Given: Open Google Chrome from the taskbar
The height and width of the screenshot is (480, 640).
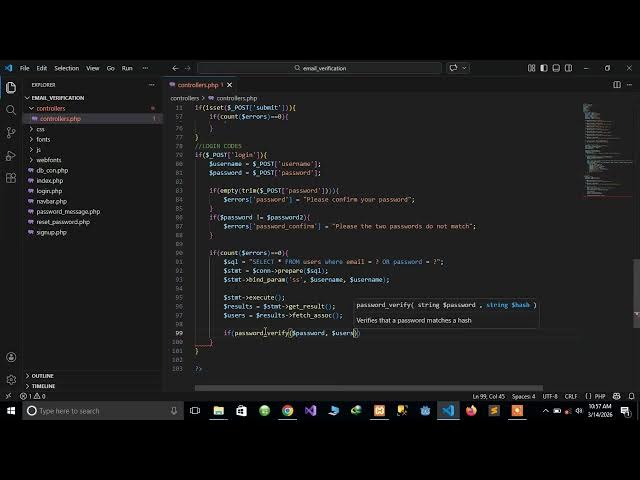Looking at the screenshot, I should click(x=287, y=411).
